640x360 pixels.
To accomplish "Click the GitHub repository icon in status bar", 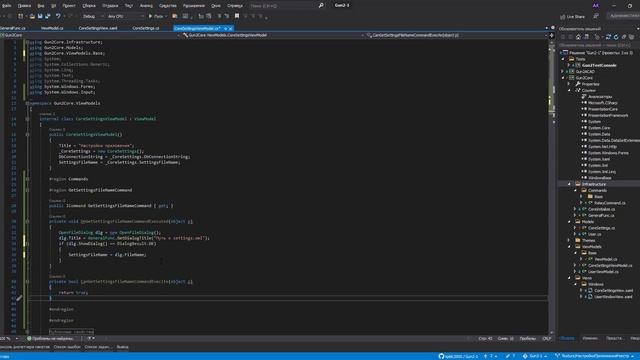I will point(441,356).
